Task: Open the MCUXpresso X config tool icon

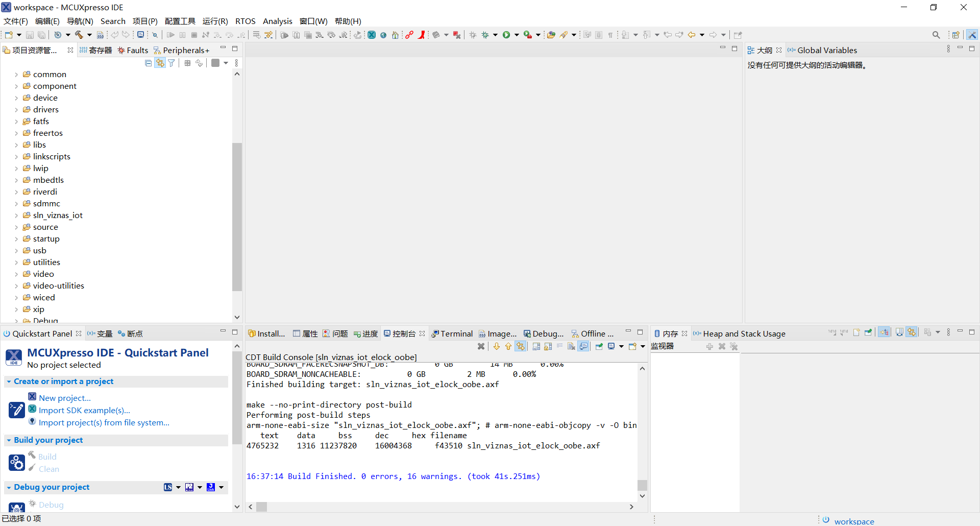Action: [372, 35]
